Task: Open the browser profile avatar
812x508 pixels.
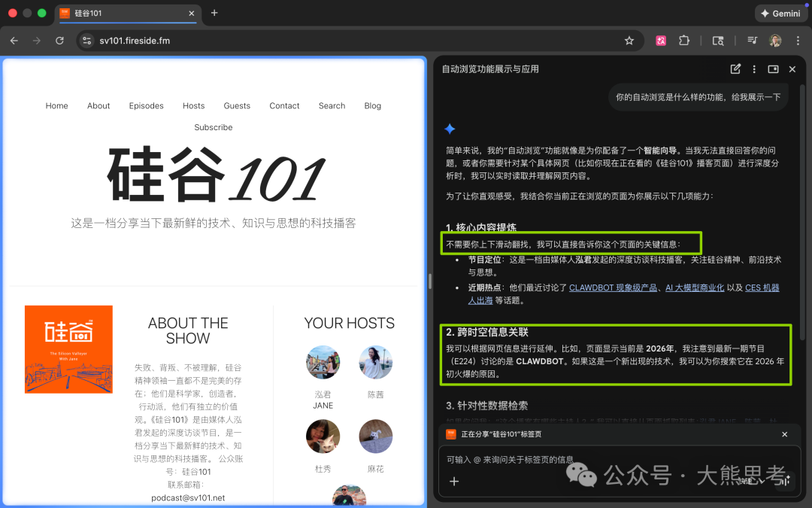Action: pos(775,41)
